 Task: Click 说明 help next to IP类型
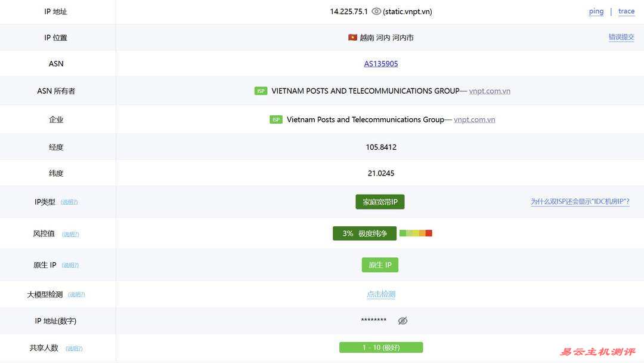pyautogui.click(x=69, y=202)
